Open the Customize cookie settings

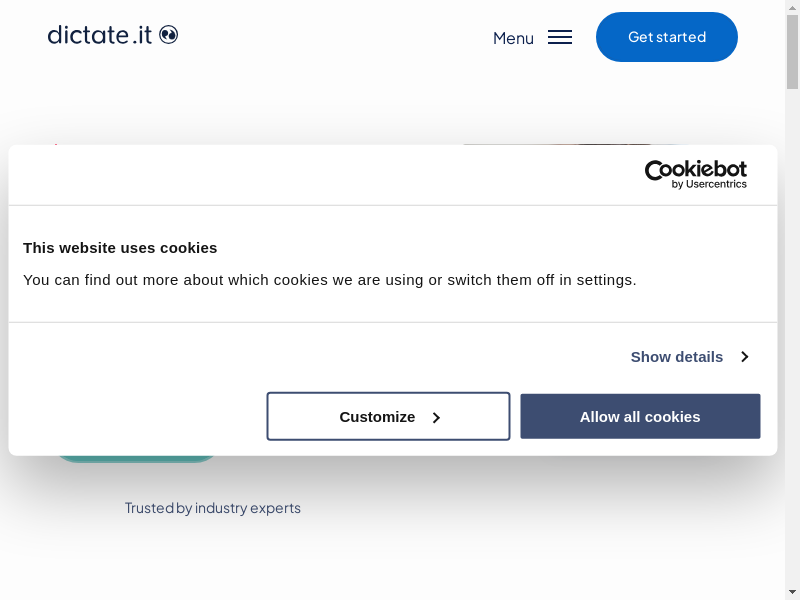(388, 416)
